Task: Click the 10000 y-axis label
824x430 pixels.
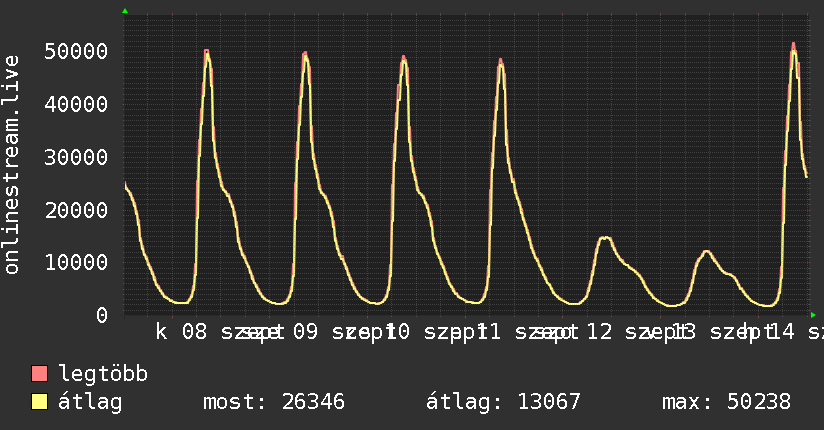Action: point(76,262)
